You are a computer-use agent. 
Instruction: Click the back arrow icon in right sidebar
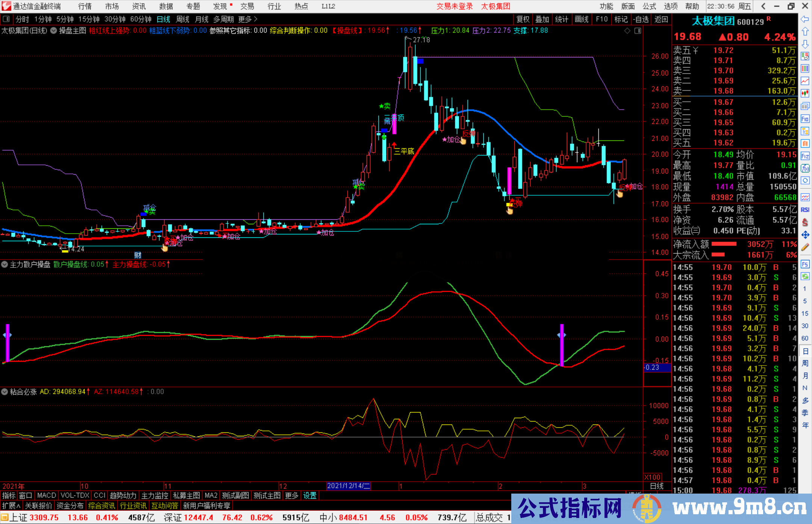point(805,19)
